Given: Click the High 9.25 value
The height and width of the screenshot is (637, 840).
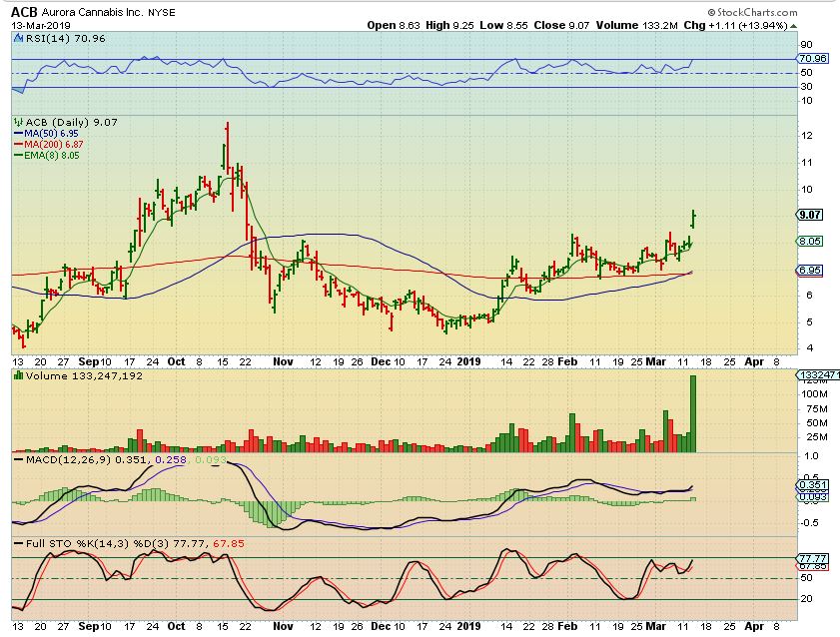Looking at the screenshot, I should (x=449, y=25).
